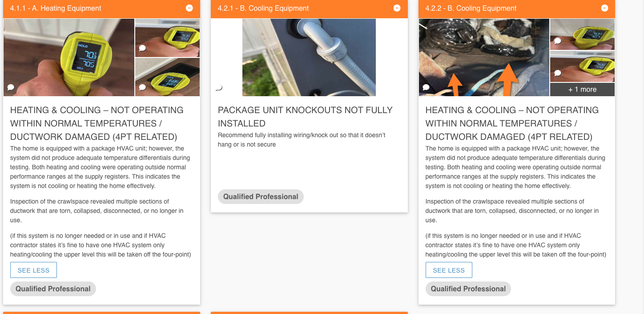View large thermometer photo in card 4.1.1
The height and width of the screenshot is (314, 644).
[x=69, y=57]
